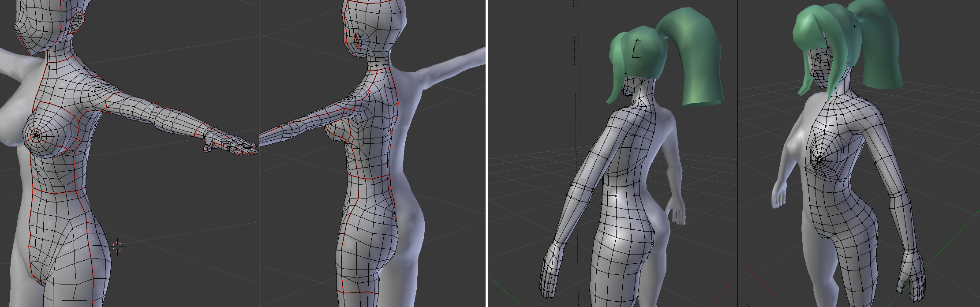Click the 3D cursor crosshair beside the hip
This screenshot has height=307, width=980.
point(118,247)
